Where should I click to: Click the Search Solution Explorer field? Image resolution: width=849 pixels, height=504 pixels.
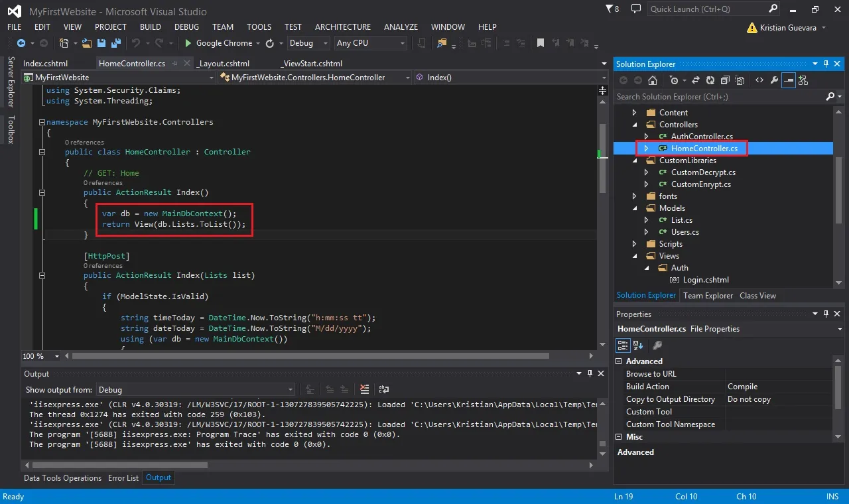pos(719,97)
